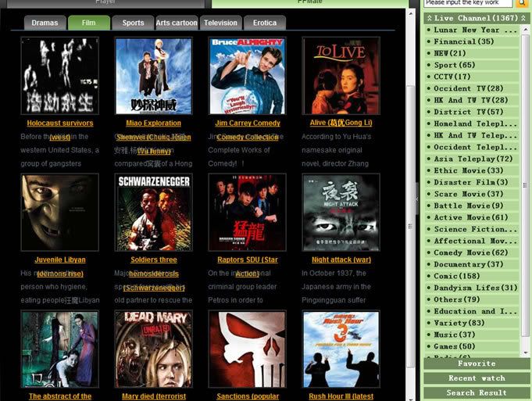Open Rush Hour 3 poster thumbnail
This screenshot has width=532, height=401.
click(341, 349)
